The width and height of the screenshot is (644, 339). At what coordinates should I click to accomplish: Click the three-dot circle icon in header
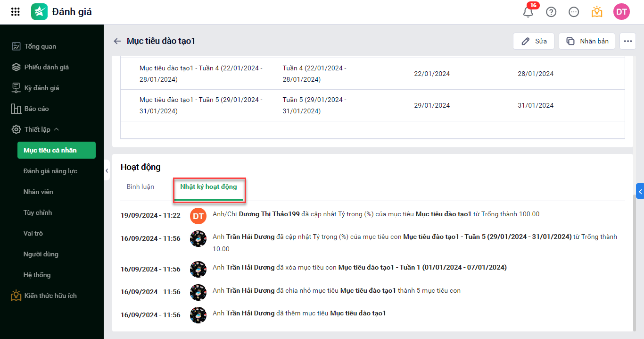[574, 12]
